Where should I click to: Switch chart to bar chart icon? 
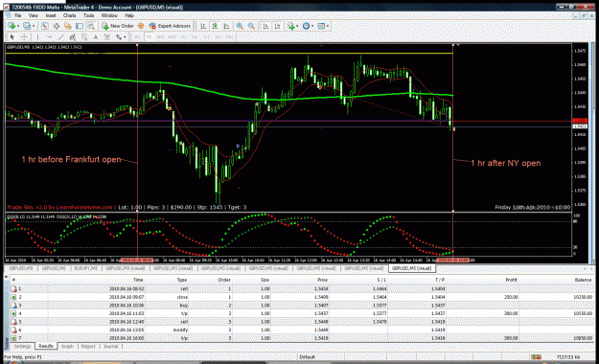coord(203,26)
